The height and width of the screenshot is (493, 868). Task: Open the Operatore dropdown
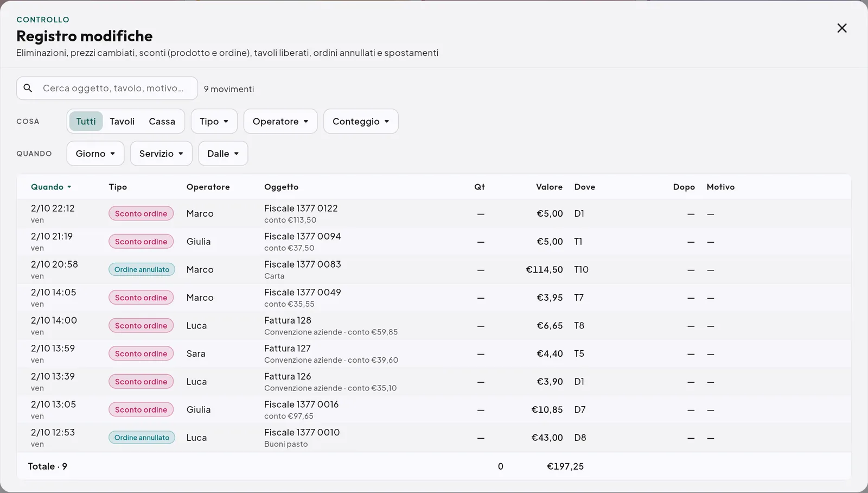[280, 121]
